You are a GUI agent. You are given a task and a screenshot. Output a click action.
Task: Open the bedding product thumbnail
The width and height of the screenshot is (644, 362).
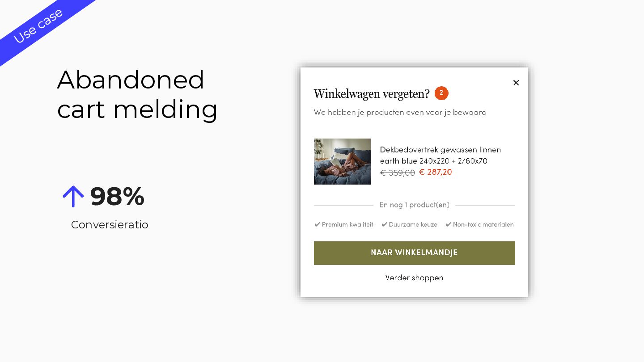coord(343,161)
